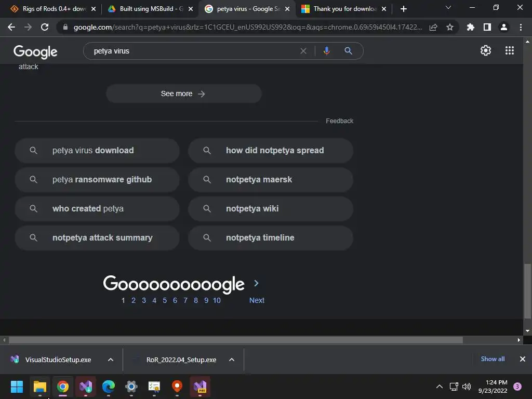Click the pagination right chevron arrow
532x399 pixels.
coord(256,283)
